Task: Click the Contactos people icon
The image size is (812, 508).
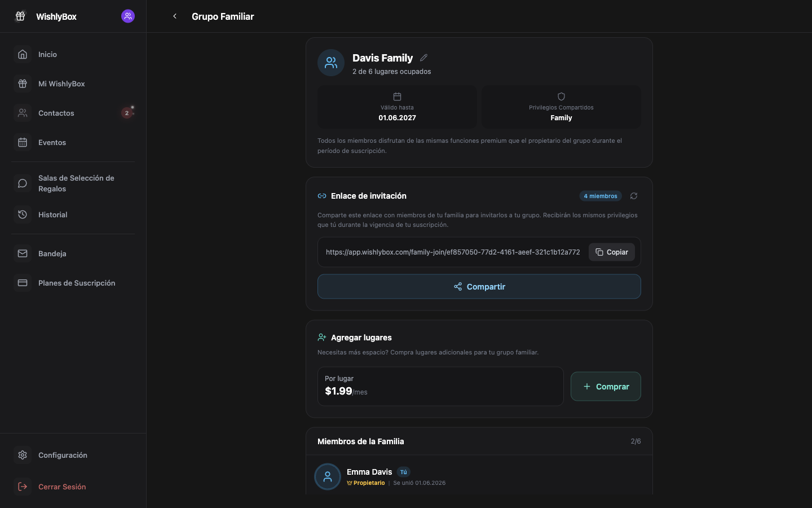Action: (x=23, y=113)
